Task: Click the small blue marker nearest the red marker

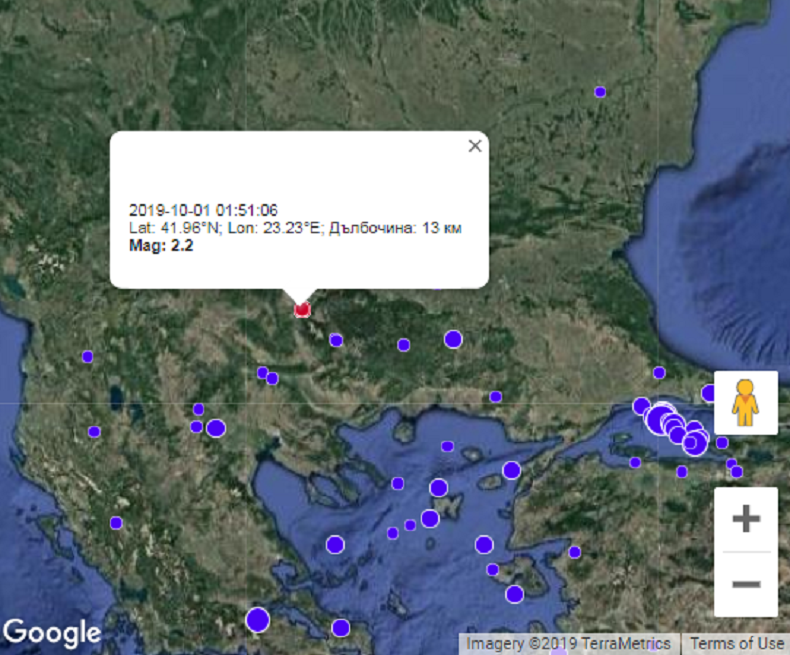Action: (x=336, y=340)
